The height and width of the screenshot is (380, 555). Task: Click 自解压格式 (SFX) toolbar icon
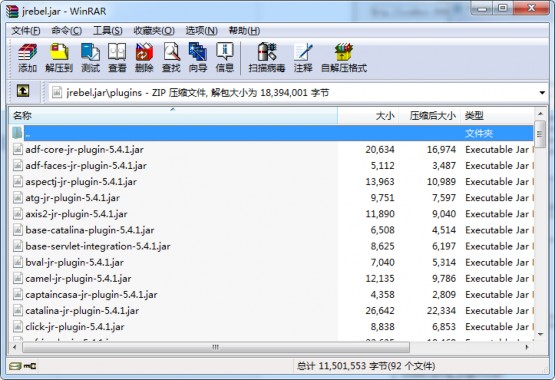point(344,57)
